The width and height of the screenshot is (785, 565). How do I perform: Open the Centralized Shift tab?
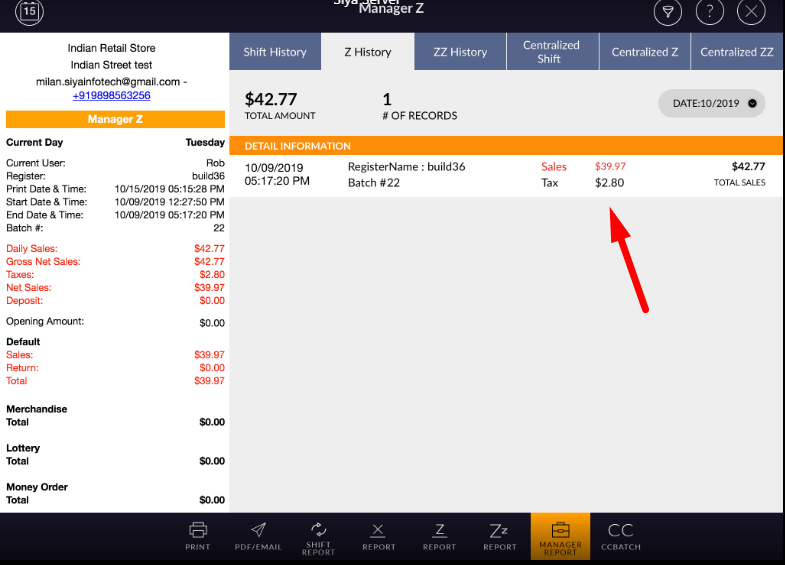551,52
